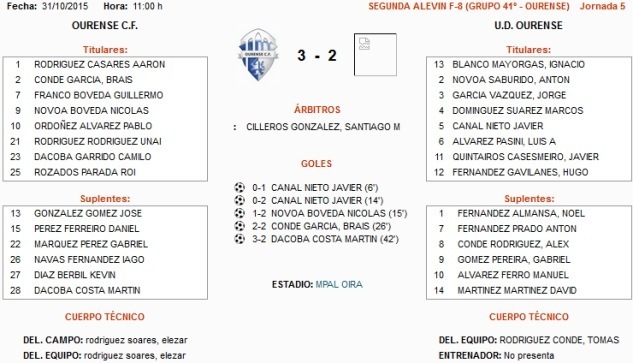Click the 3 - 2 final score
This screenshot has height=363, width=633.
tap(317, 55)
